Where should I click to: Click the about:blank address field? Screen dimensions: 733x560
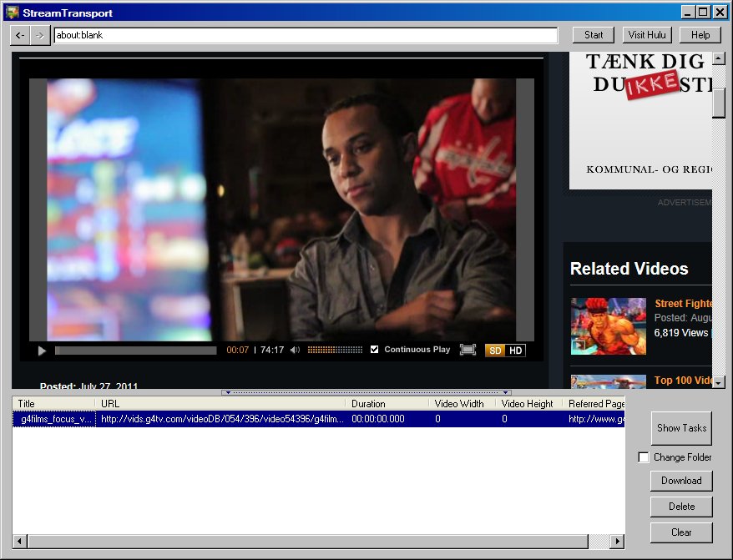coord(306,35)
